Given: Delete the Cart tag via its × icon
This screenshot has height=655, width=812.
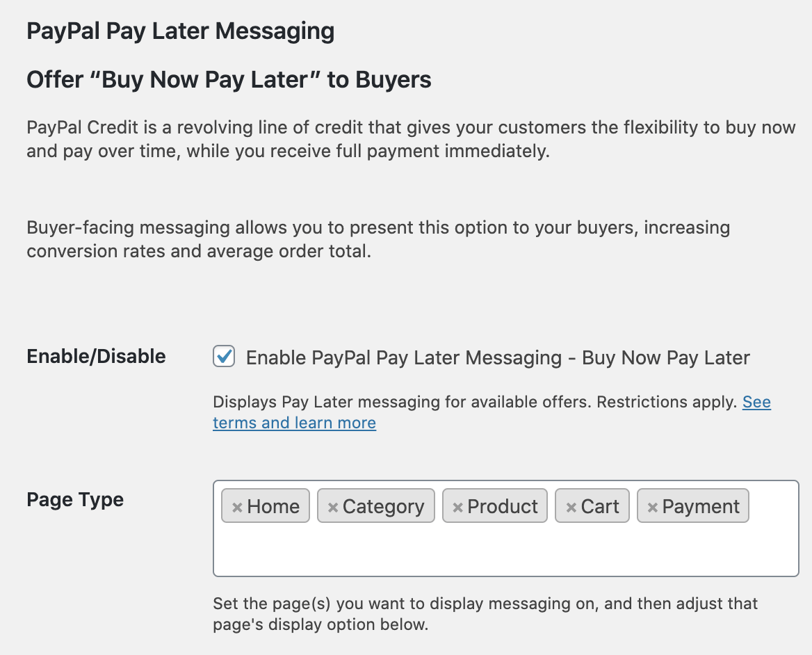Looking at the screenshot, I should (571, 506).
